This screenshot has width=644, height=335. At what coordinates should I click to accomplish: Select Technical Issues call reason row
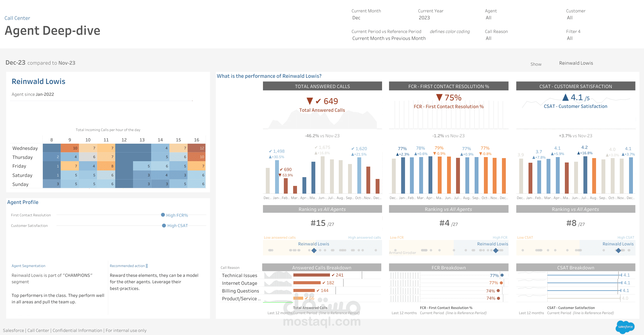(x=240, y=276)
